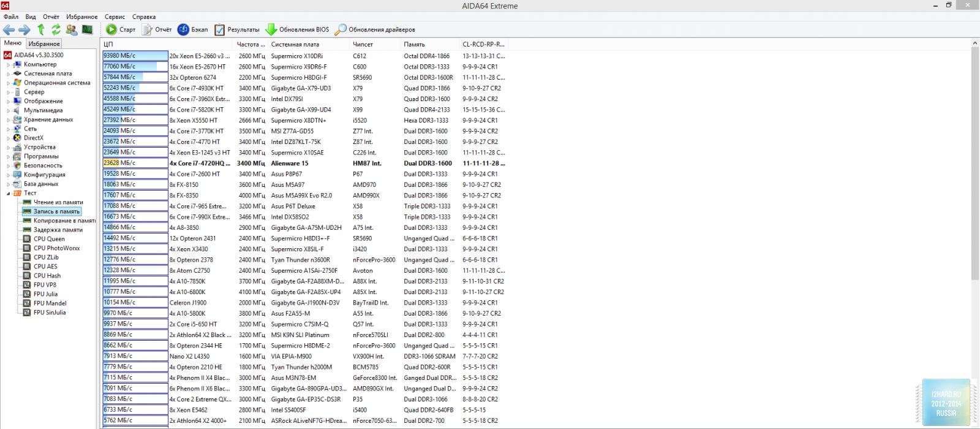
Task: Open Бэкап backup tool
Action: [x=192, y=29]
